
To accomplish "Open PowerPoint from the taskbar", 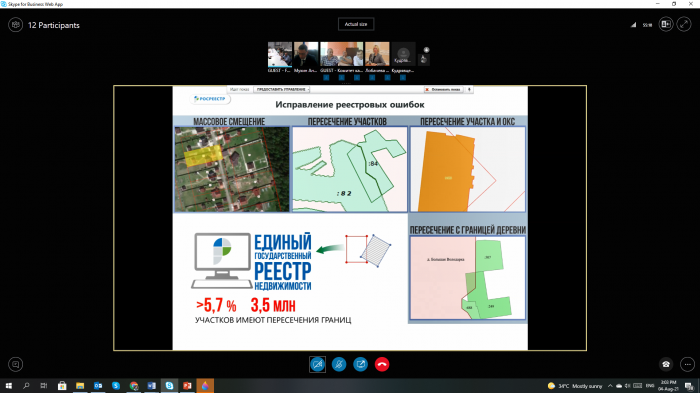I will [187, 386].
